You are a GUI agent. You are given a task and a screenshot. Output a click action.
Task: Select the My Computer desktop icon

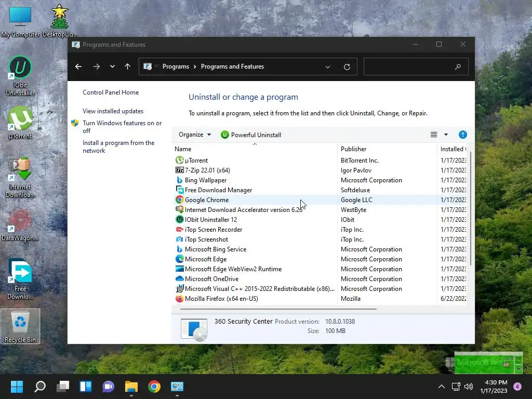tap(20, 21)
